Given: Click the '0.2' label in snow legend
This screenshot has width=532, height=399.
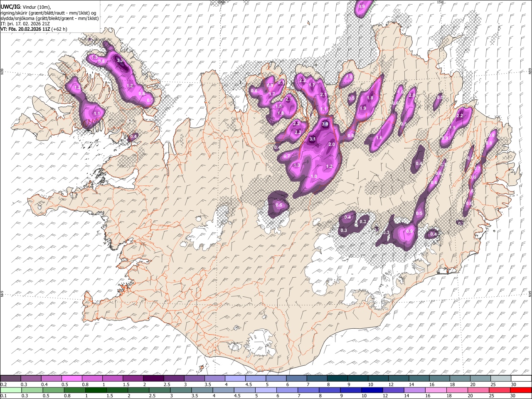Looking at the screenshot, I should tap(3, 384).
